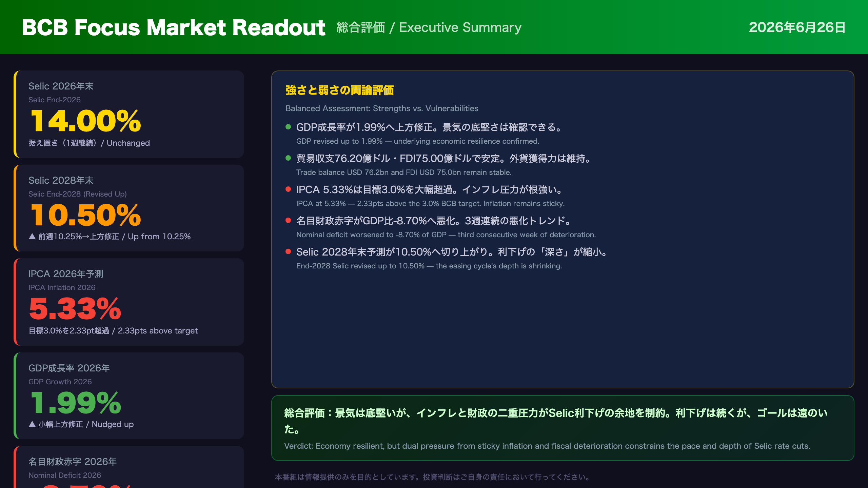Select the 名目財政赤字 2026年 card
868x488 pixels.
[129, 467]
